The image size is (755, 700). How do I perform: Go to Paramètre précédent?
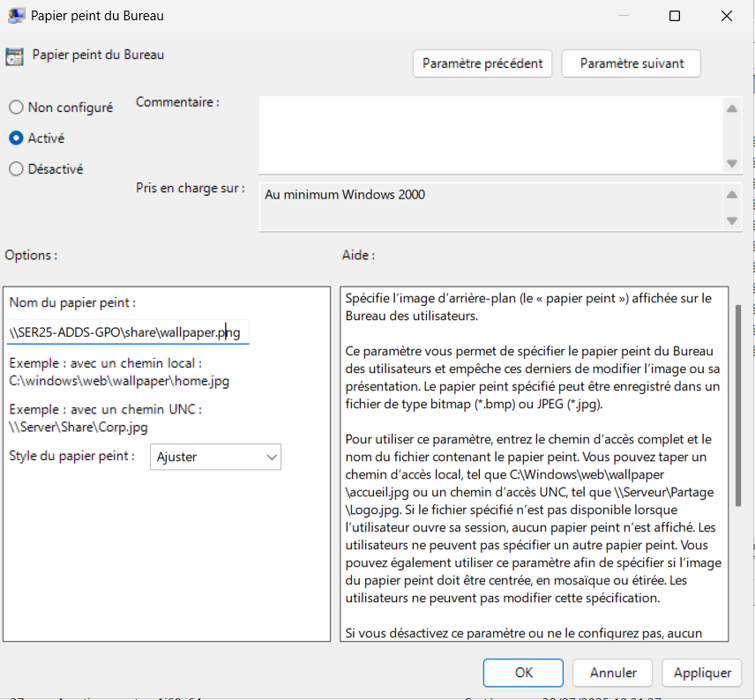point(482,63)
